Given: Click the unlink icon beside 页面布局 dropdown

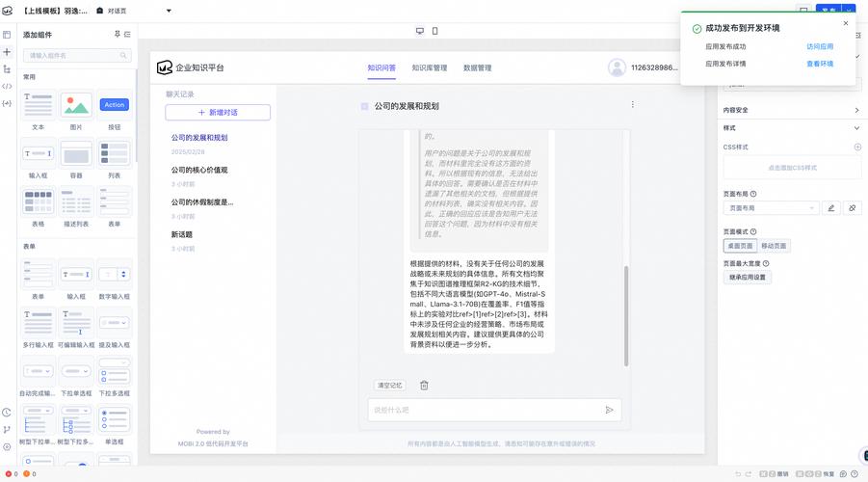Looking at the screenshot, I should click(x=852, y=208).
